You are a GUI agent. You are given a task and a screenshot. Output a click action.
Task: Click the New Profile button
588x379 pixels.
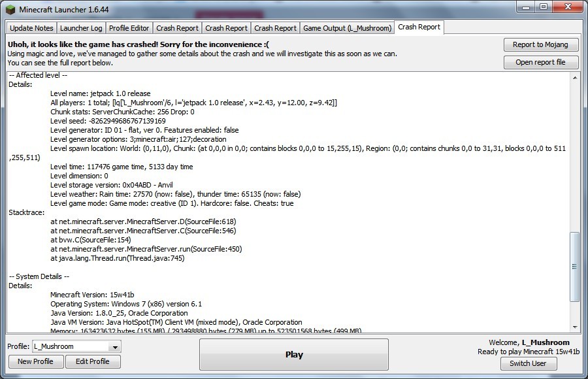(35, 361)
